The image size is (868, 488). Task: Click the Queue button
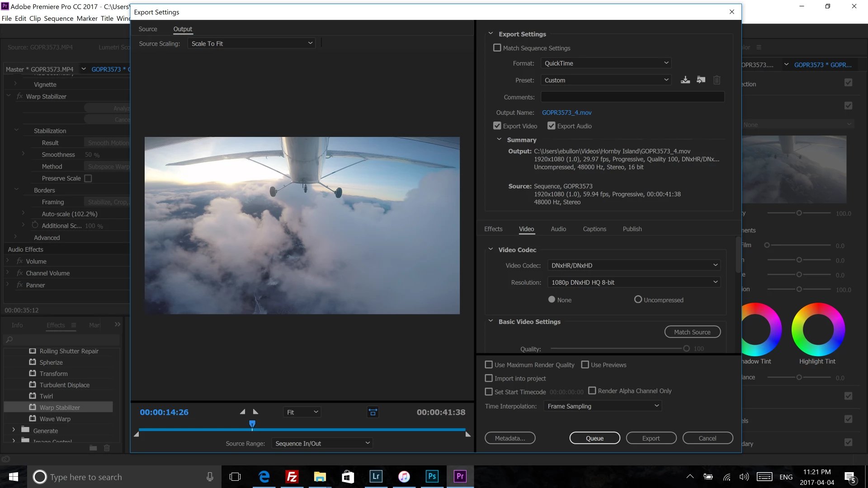click(x=594, y=438)
